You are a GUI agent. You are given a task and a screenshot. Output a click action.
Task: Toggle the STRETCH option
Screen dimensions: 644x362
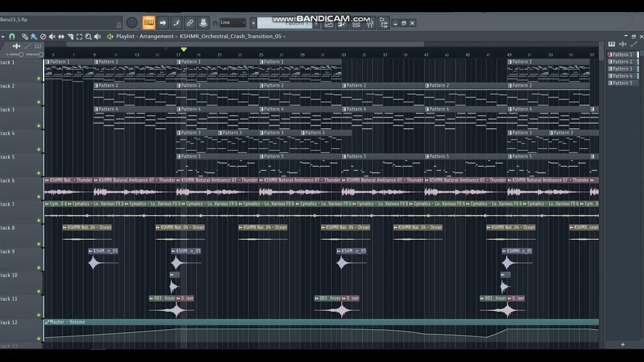[41, 54]
